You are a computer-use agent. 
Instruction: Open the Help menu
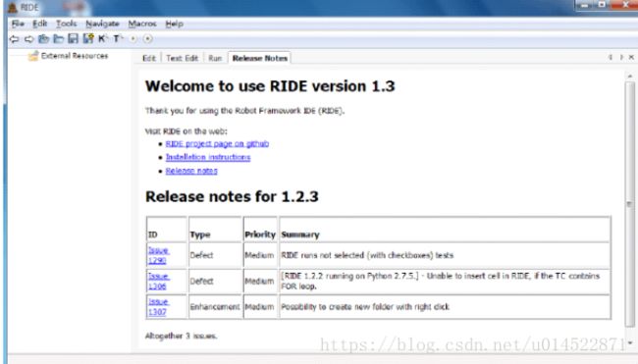click(x=174, y=24)
